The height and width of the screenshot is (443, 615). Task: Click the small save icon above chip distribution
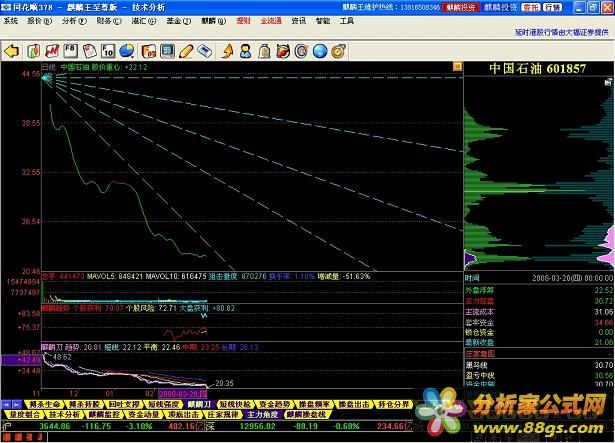pos(608,82)
